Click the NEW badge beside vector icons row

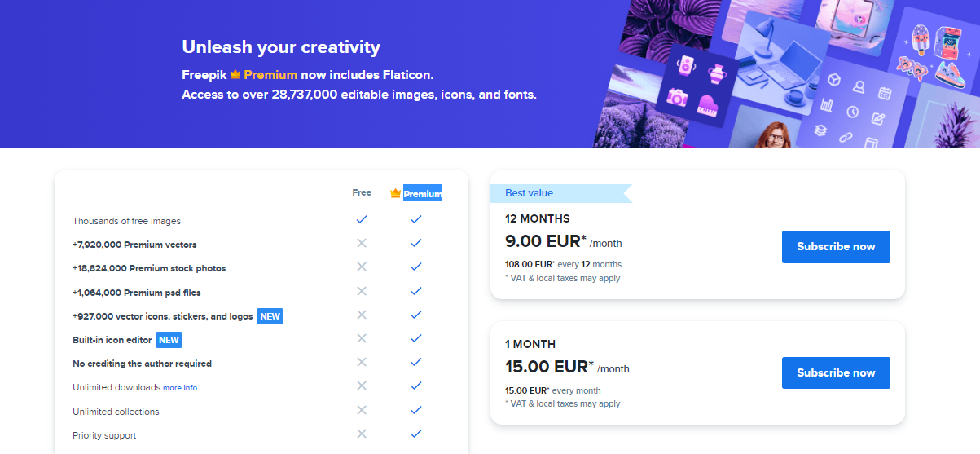pyautogui.click(x=270, y=316)
